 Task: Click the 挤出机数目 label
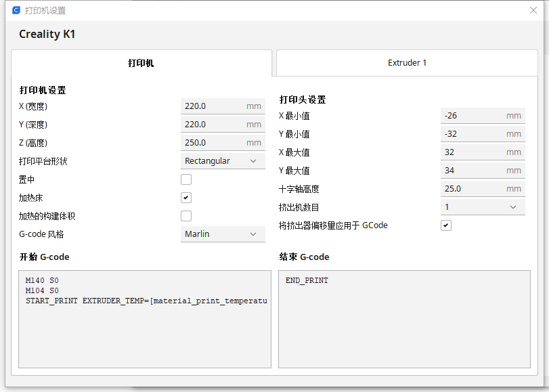299,207
